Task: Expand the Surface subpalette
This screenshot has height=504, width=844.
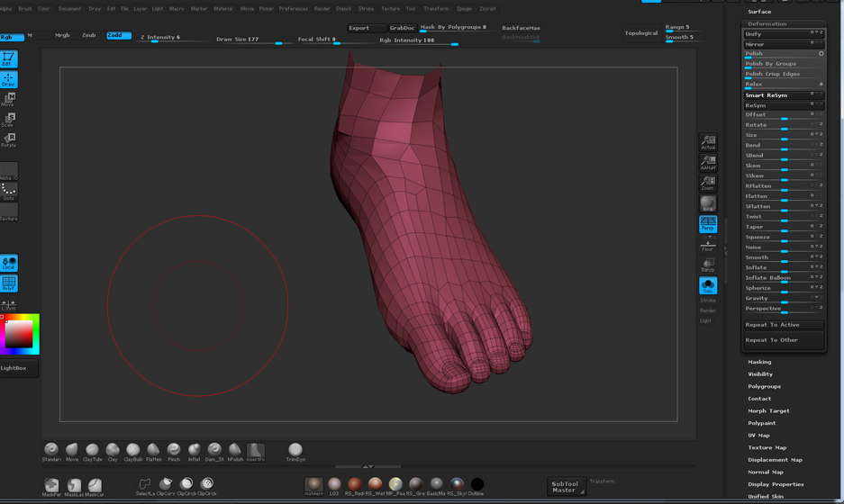Action: click(x=759, y=12)
